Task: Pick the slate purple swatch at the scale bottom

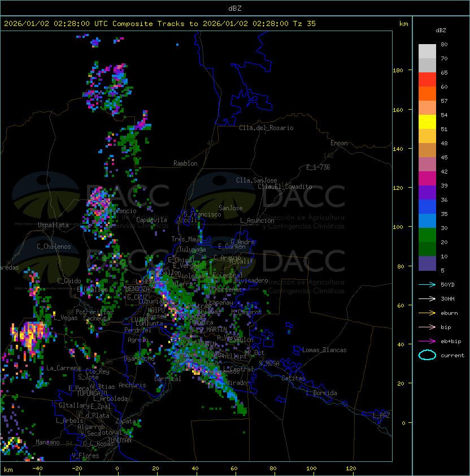Action: point(427,263)
